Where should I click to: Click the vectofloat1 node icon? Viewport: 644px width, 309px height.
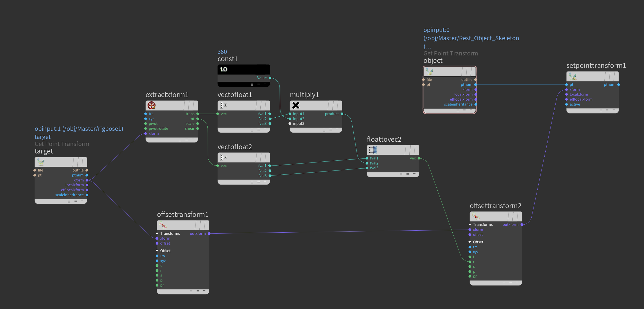(x=223, y=105)
